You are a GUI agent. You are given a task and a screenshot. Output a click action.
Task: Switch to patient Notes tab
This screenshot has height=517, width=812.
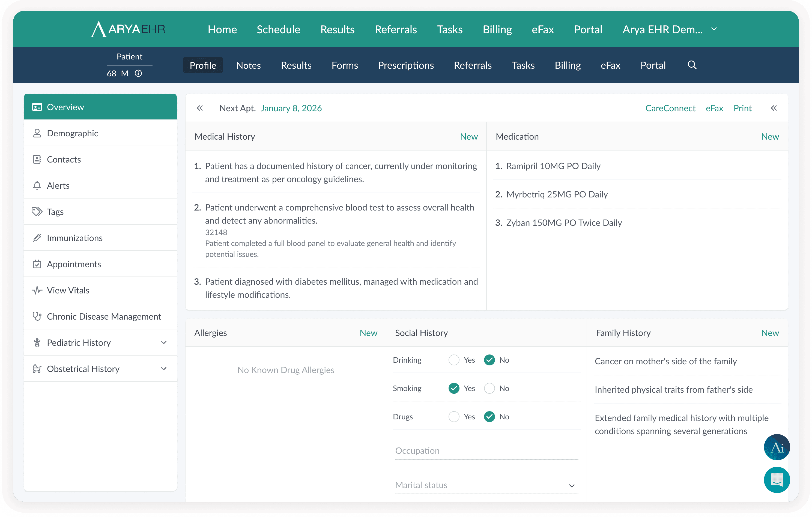(249, 65)
